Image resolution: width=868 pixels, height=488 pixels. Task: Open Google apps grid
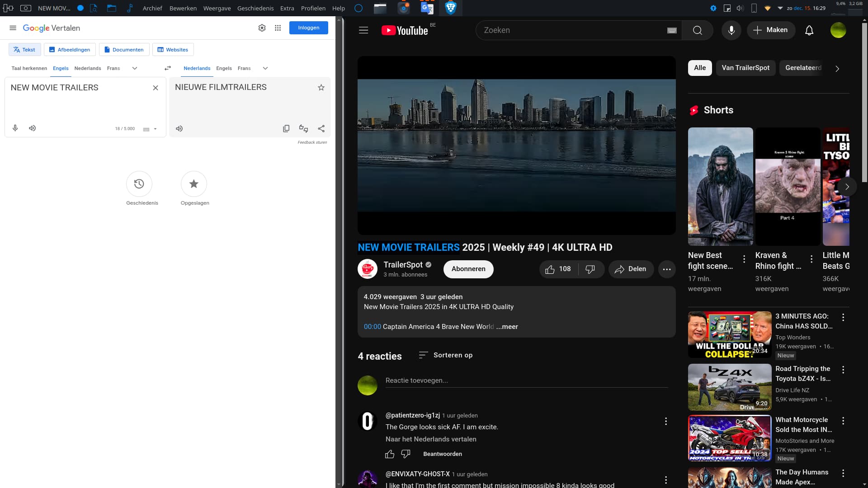[278, 28]
